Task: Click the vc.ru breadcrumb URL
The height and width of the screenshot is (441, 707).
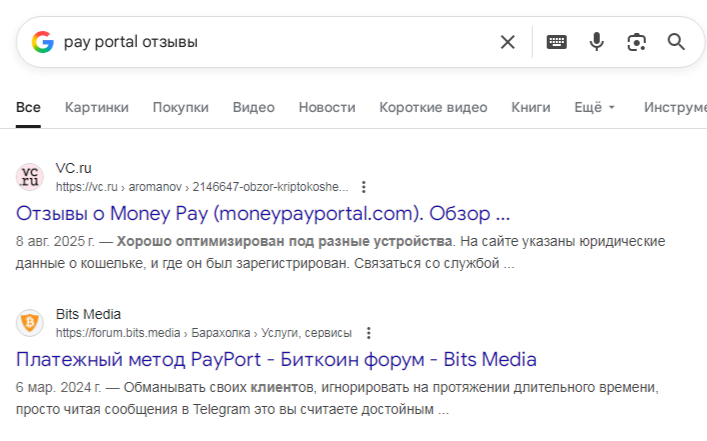Action: click(x=202, y=187)
